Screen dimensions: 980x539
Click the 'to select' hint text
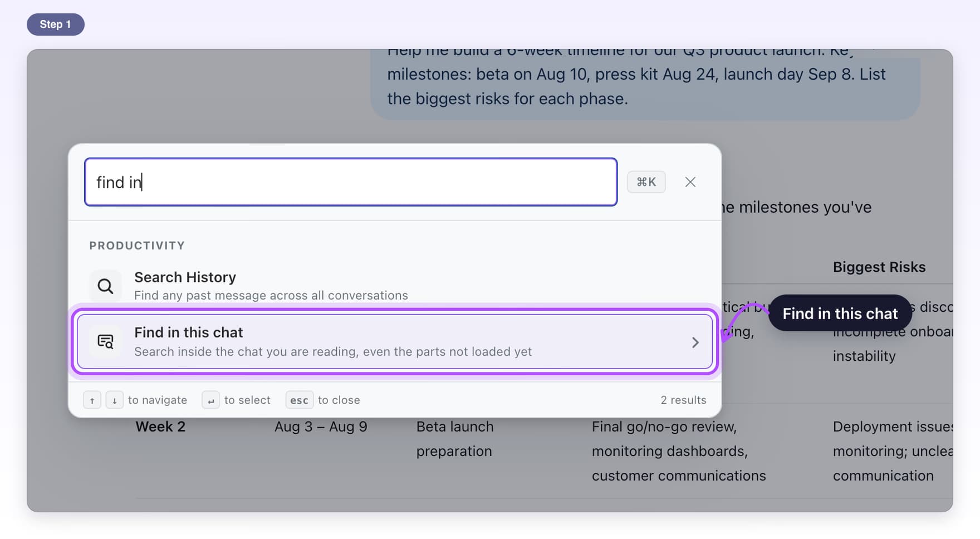[x=247, y=400]
